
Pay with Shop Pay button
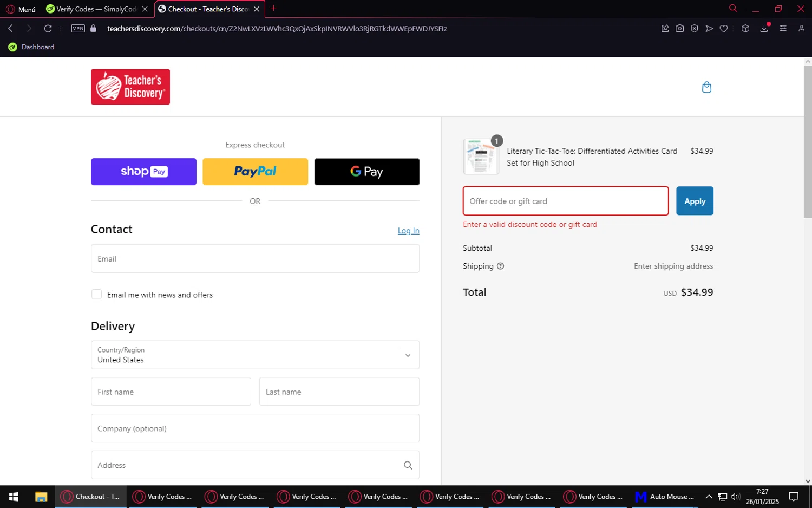(x=143, y=172)
